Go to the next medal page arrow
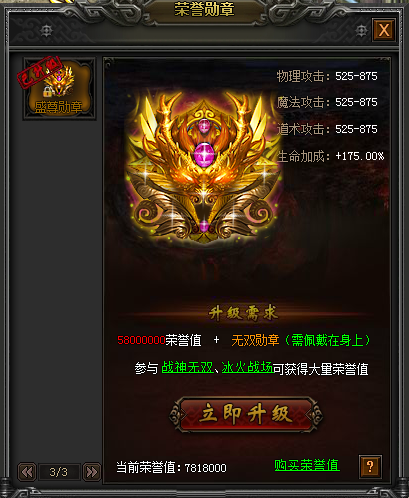 pos(92,472)
